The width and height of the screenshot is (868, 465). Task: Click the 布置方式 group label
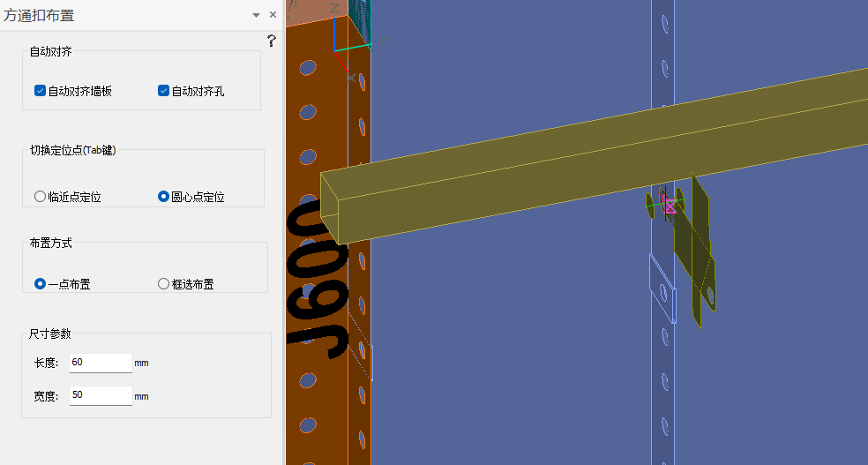click(x=50, y=243)
